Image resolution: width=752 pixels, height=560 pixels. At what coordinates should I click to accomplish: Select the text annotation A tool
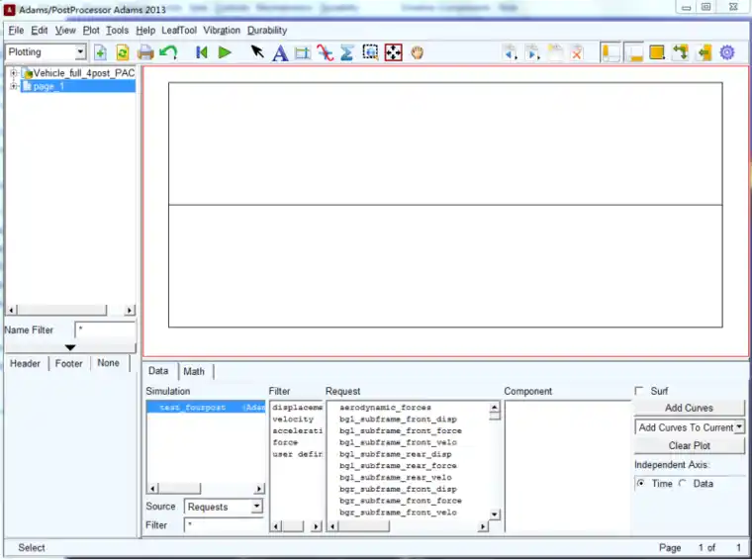coord(280,52)
